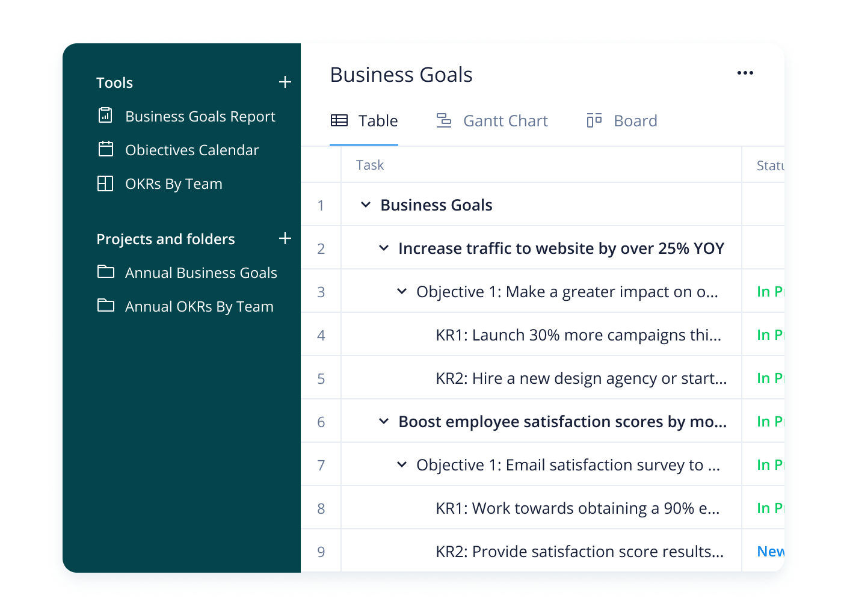847x616 pixels.
Task: Open KR2: Hire a new design agency task
Action: (581, 378)
